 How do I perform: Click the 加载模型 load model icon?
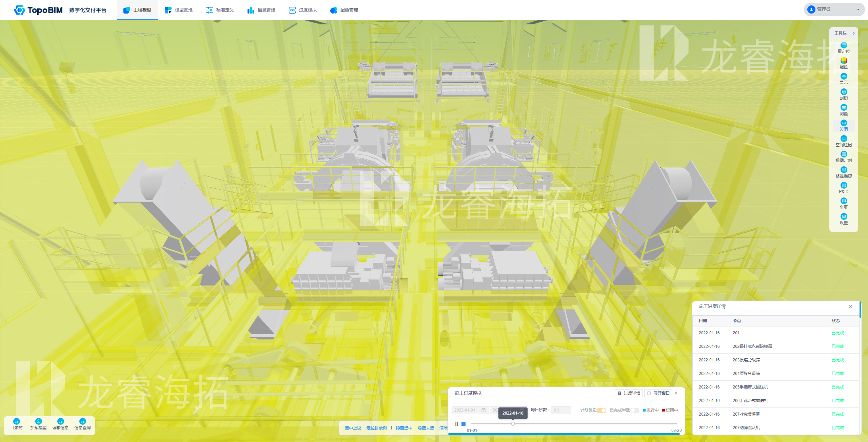(x=38, y=422)
